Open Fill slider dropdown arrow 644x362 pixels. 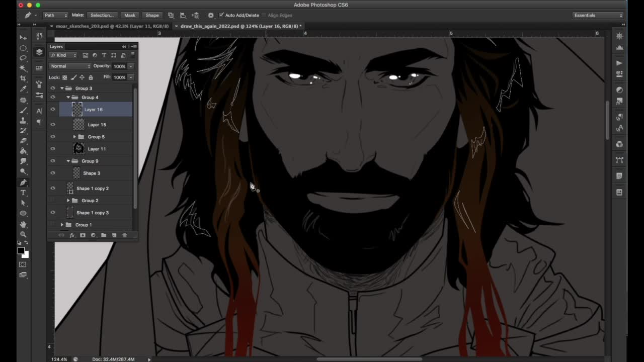tap(131, 77)
